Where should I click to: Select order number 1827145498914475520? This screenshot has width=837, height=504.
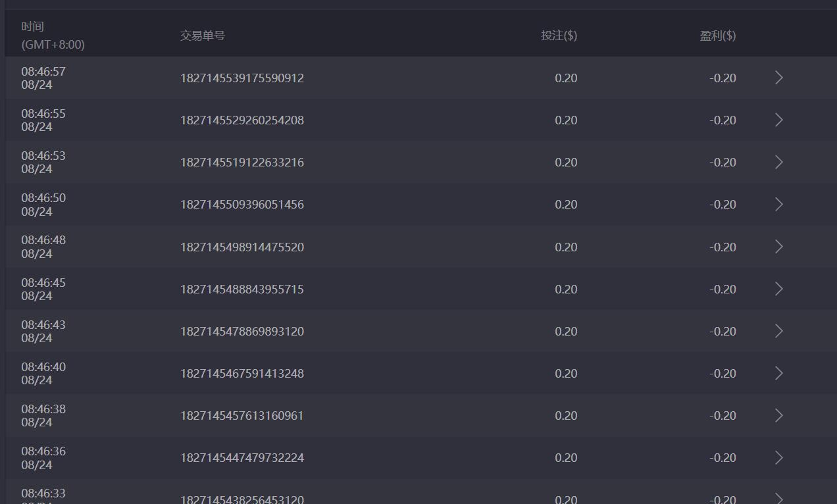tap(242, 247)
